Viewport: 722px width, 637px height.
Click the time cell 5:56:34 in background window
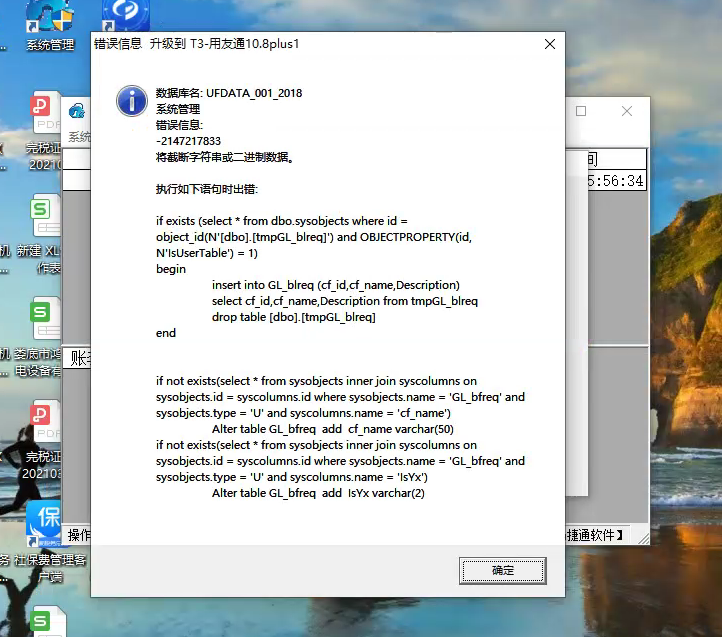[616, 181]
